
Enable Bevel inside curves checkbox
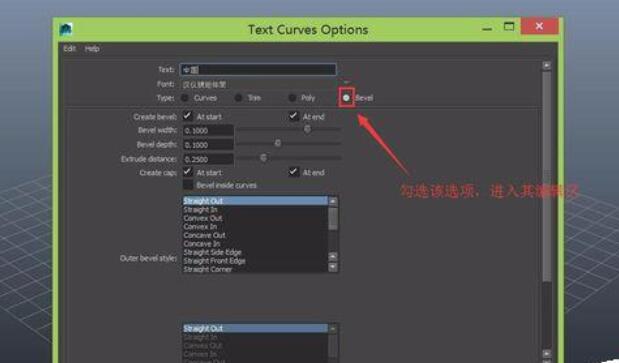[x=188, y=185]
